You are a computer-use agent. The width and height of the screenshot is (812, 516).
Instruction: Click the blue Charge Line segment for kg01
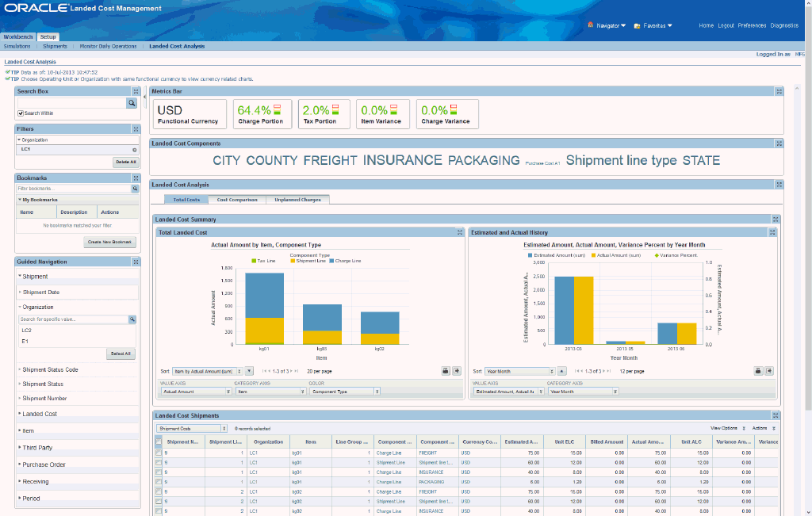264,295
